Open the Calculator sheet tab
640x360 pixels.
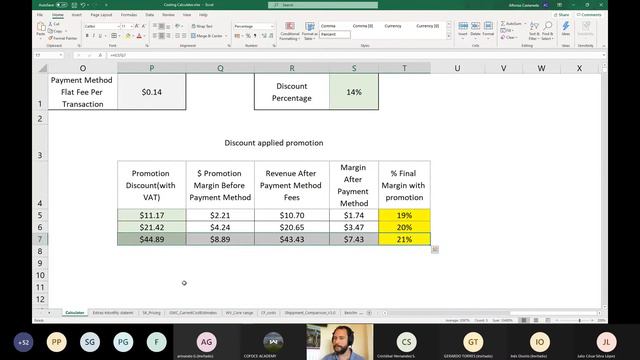point(75,313)
